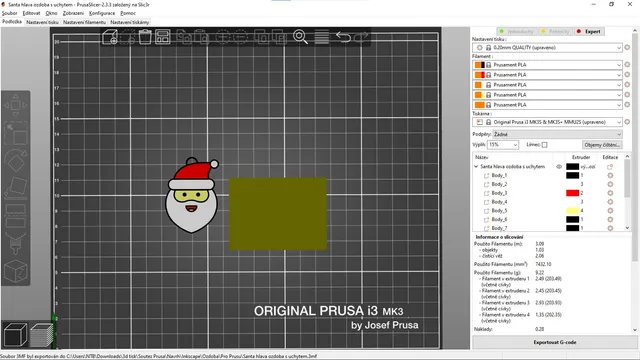Click the Split to objects icon
The width and height of the screenshot is (640, 360).
coord(262,37)
